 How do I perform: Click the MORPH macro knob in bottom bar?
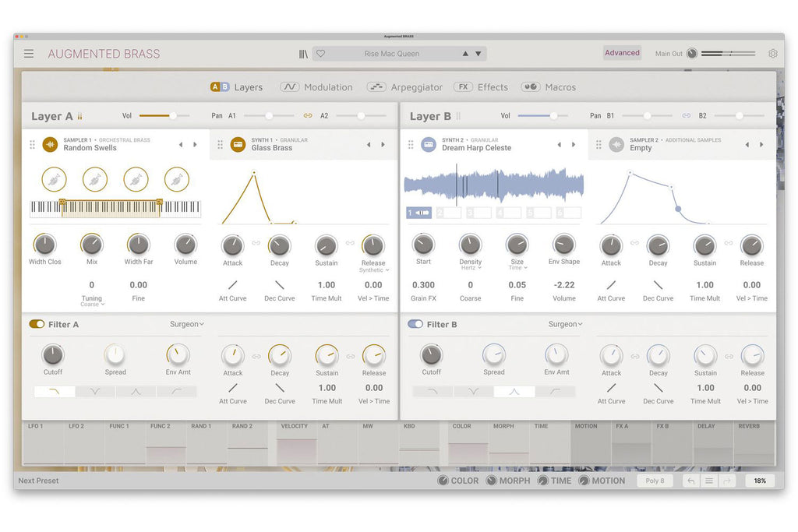pos(491,481)
